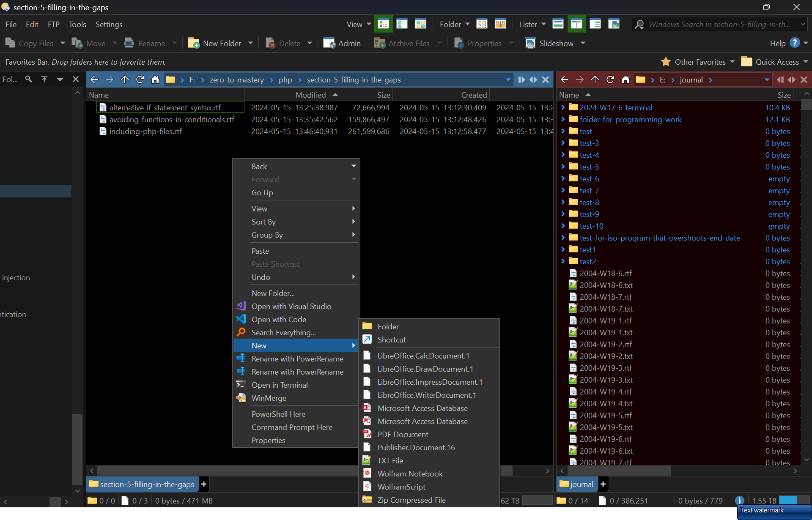The width and height of the screenshot is (812, 520).
Task: Click the Delete toolbar button
Action: click(x=283, y=43)
